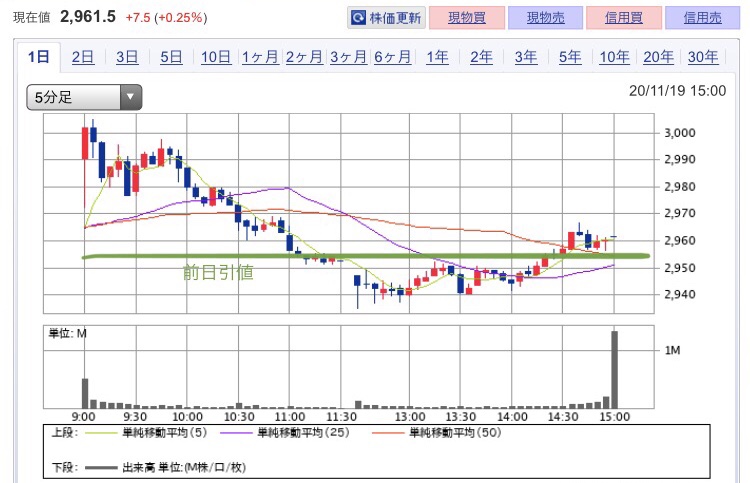The image size is (750, 483).
Task: Switch to the 1年 chart tab
Action: pos(437,57)
